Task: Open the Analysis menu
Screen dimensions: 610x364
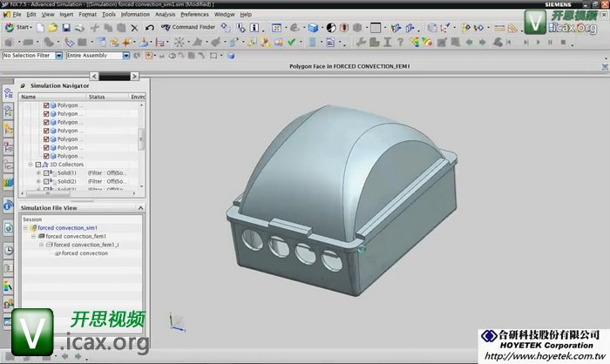Action: pyautogui.click(x=165, y=15)
